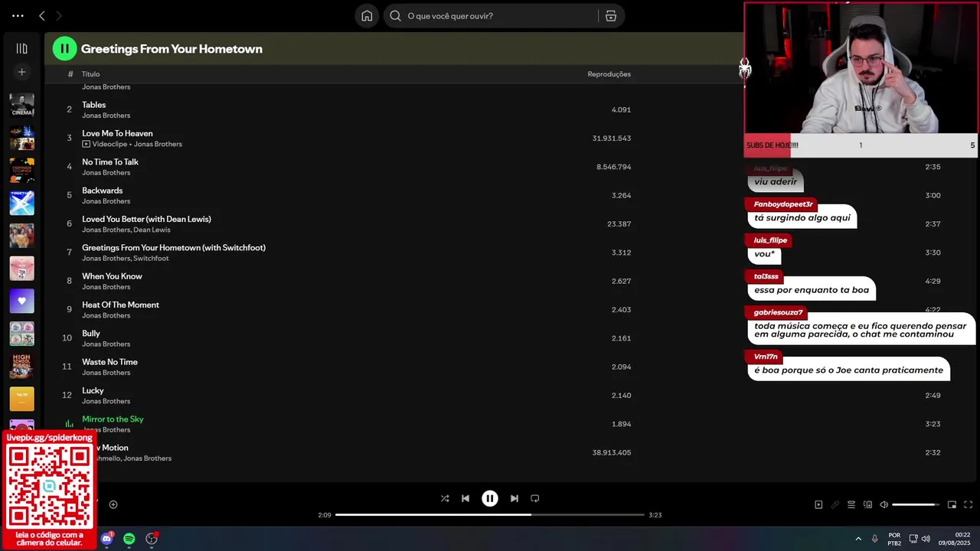The height and width of the screenshot is (551, 980).
Task: Select the track No Time To Talk
Action: coord(110,162)
